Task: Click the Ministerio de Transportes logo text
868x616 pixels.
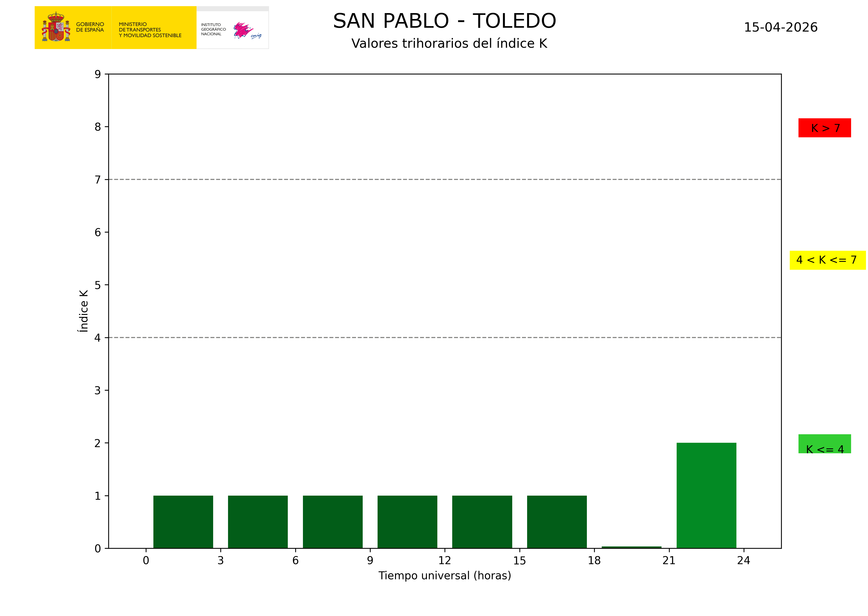Action: click(x=150, y=30)
